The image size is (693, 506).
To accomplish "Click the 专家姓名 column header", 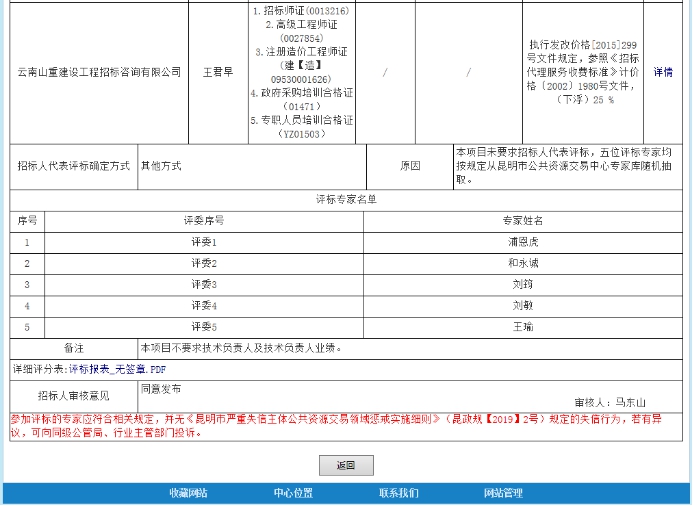I will tap(522, 220).
